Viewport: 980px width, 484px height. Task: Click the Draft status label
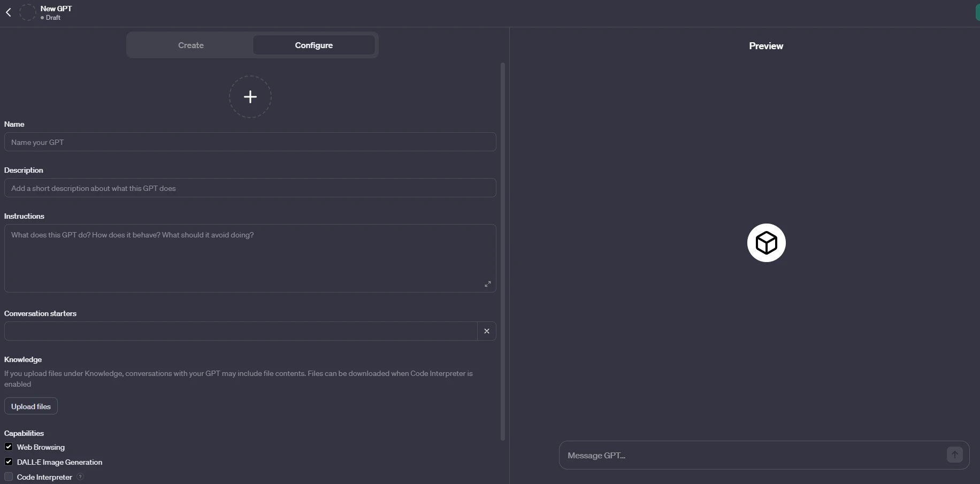coord(53,18)
